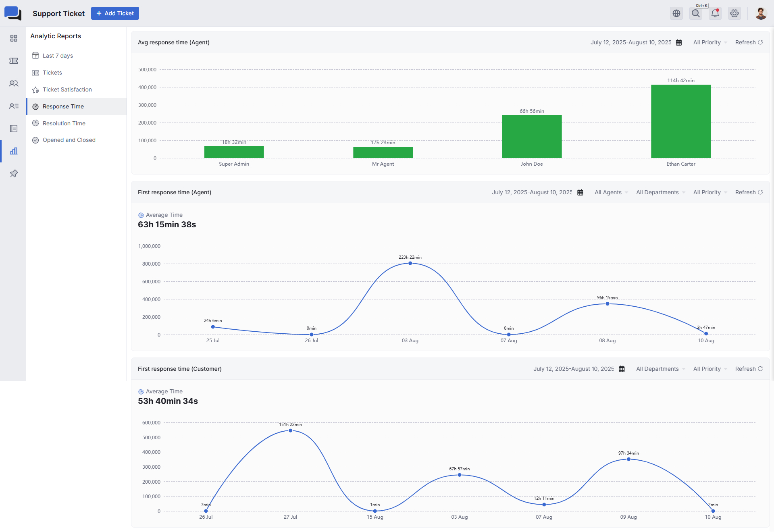Expand the All Agents dropdown
This screenshot has height=532, width=774.
click(x=611, y=193)
